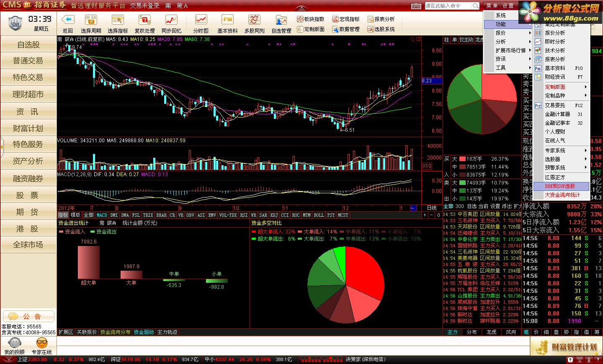The width and height of the screenshot is (603, 364).
Task: Open 宏观指标 macro indicators
Action: pyautogui.click(x=346, y=19)
